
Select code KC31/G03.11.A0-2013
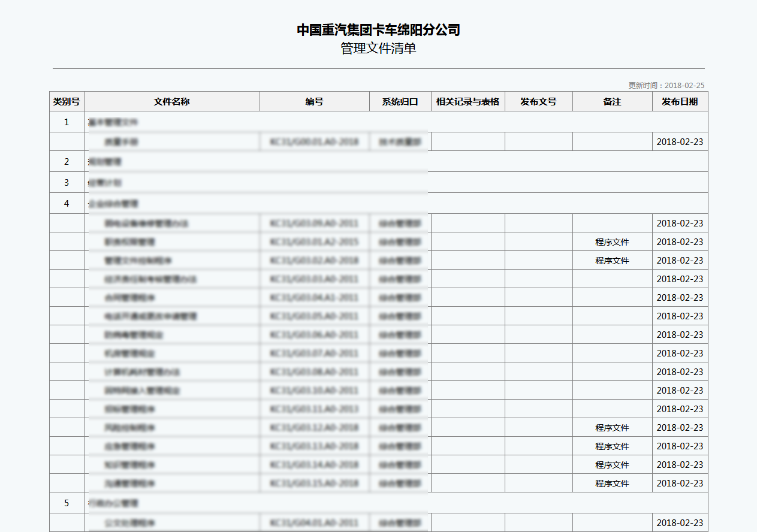[x=315, y=409]
